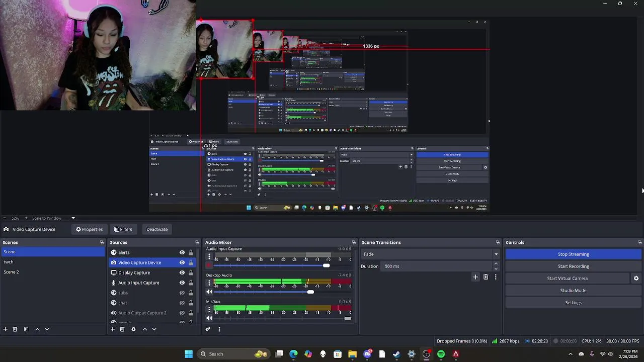Viewport: 644px width, 362px height.
Task: Mute Desktop Audio in mixer
Action: (209, 292)
